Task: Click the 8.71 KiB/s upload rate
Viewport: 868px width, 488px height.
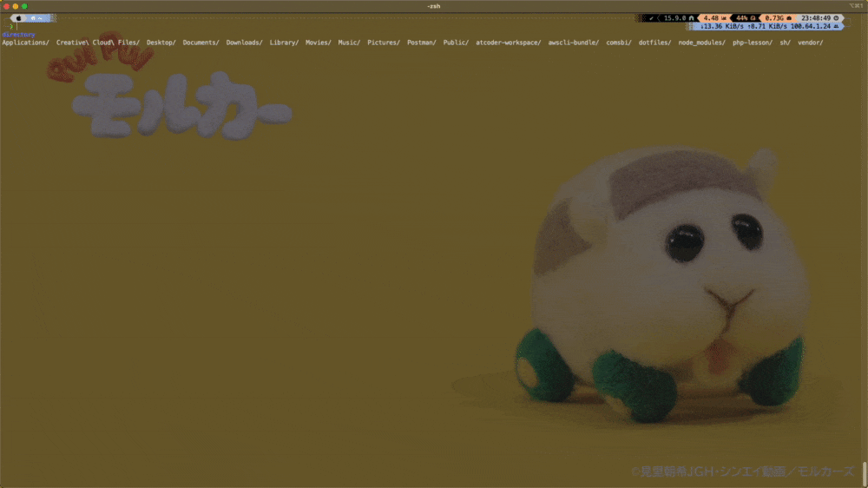Action: coord(767,26)
